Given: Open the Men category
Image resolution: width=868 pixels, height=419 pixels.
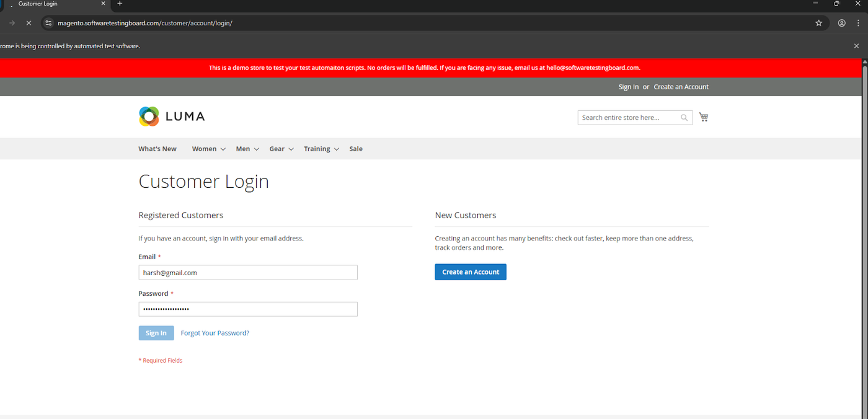Looking at the screenshot, I should pos(243,149).
